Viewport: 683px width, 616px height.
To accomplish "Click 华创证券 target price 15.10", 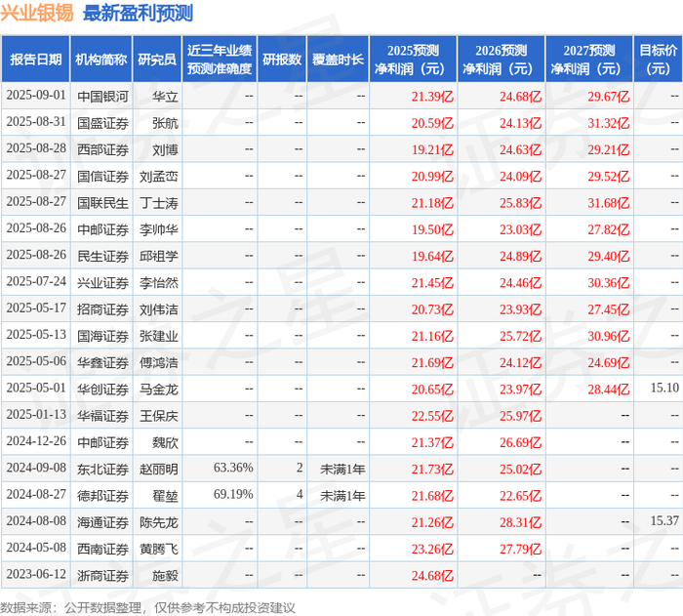I will point(664,388).
